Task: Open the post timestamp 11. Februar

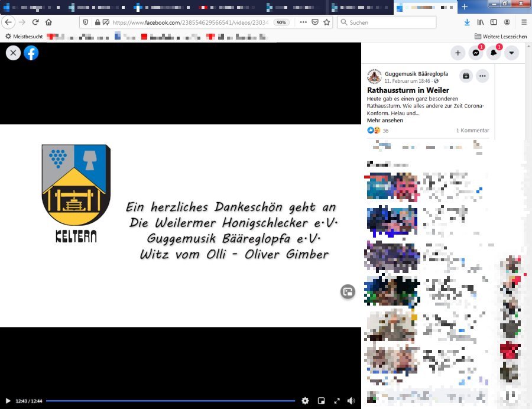Action: point(407,81)
